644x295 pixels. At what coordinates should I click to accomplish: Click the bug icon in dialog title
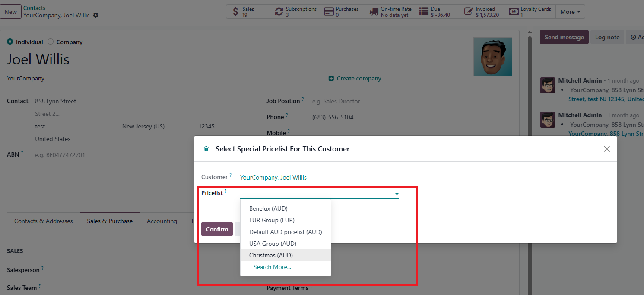[x=206, y=149]
